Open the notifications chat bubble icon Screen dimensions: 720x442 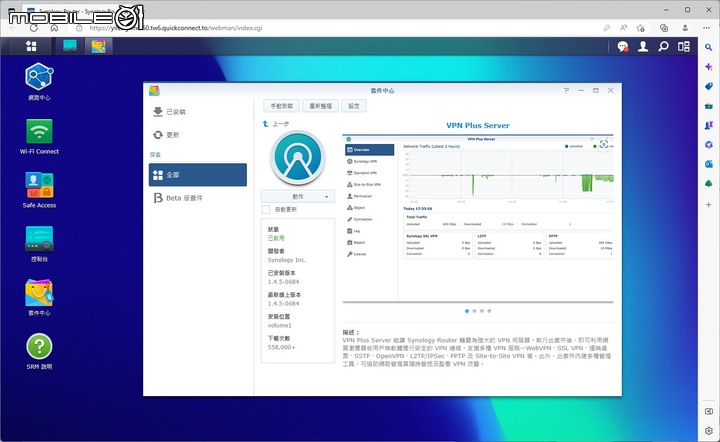click(623, 46)
